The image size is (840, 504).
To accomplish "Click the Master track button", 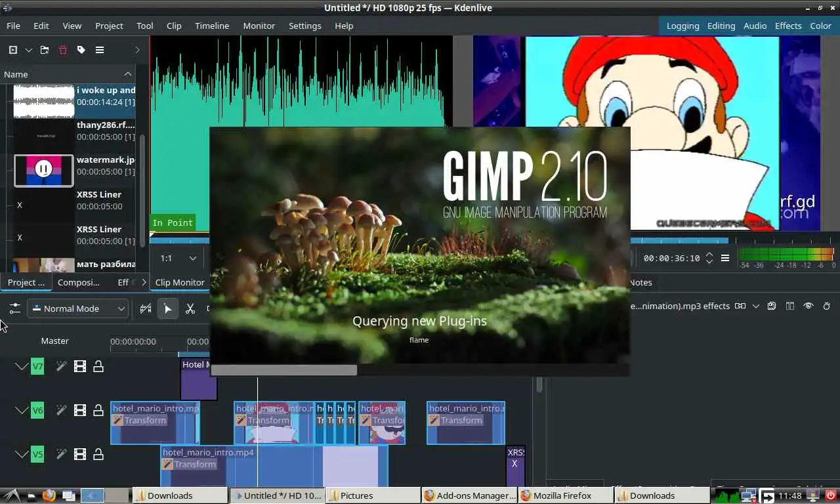I will tap(54, 341).
